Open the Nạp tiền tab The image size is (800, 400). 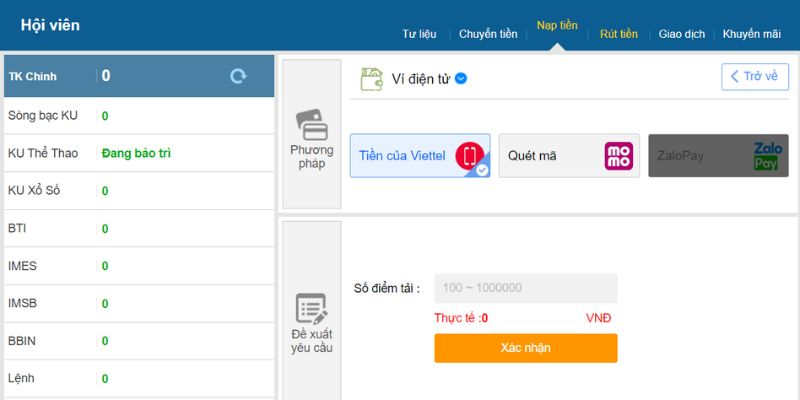(557, 26)
